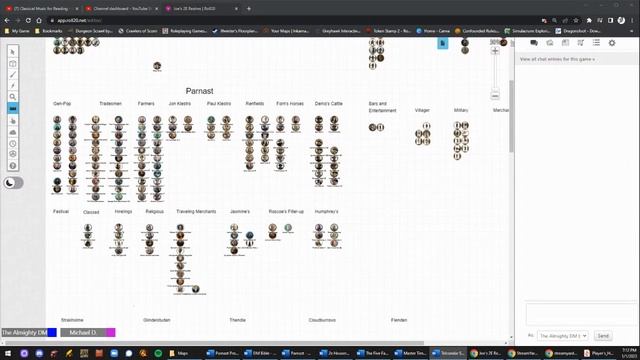Open the question mark Help tool
640x360 pixels.
[x=13, y=166]
